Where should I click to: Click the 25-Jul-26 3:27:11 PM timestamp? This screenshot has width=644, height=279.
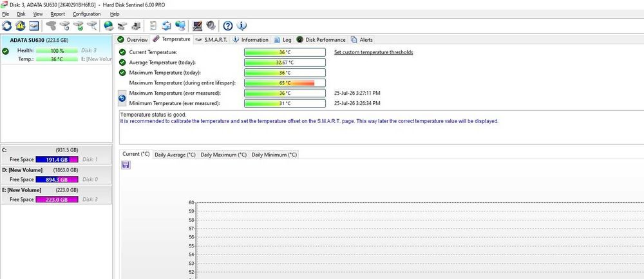357,93
